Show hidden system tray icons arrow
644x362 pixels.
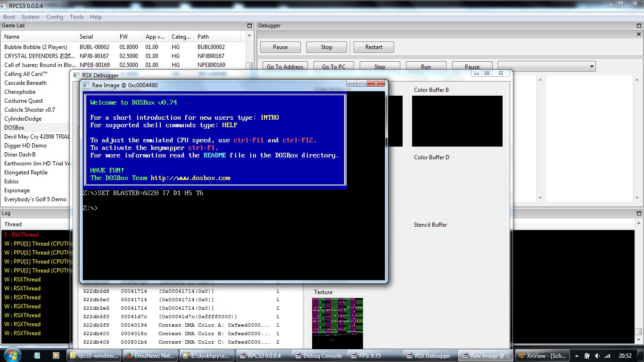coord(576,356)
